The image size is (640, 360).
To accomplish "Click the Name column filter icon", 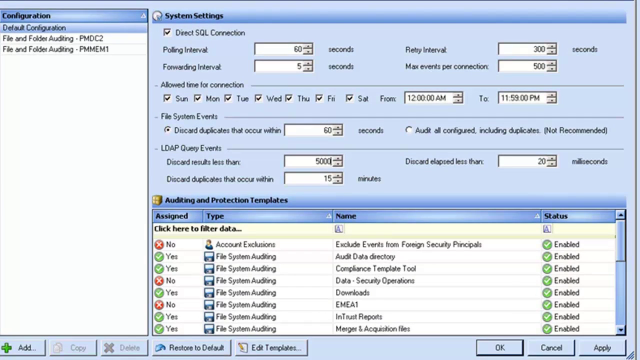I will click(339, 229).
